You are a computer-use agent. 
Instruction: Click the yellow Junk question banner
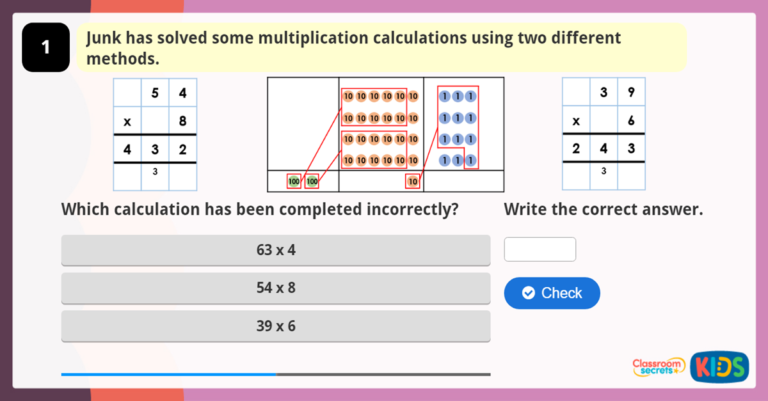pos(381,48)
